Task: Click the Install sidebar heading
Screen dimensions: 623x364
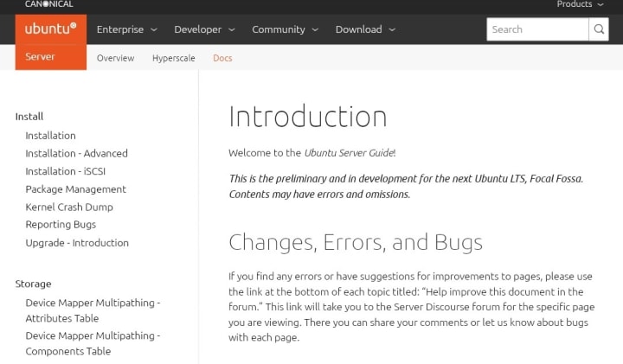Action: click(29, 117)
